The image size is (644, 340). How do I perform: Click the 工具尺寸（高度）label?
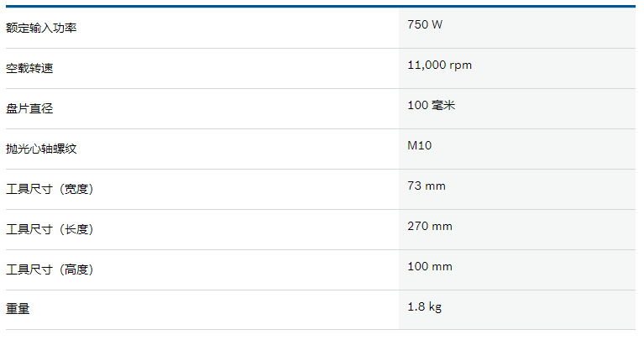[x=50, y=269]
